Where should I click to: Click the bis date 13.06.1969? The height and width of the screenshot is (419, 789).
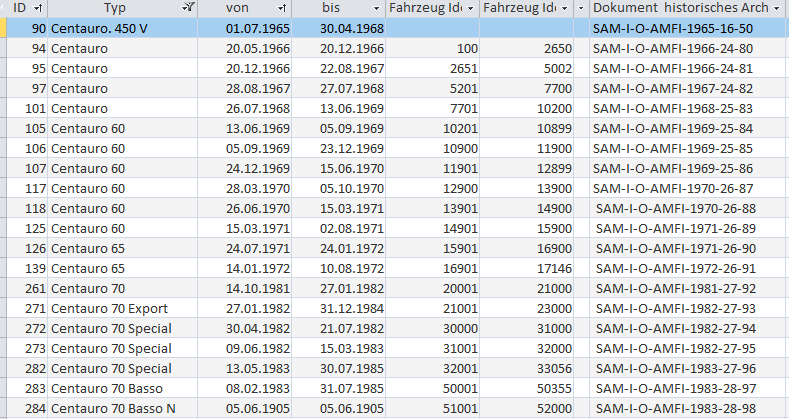point(352,108)
